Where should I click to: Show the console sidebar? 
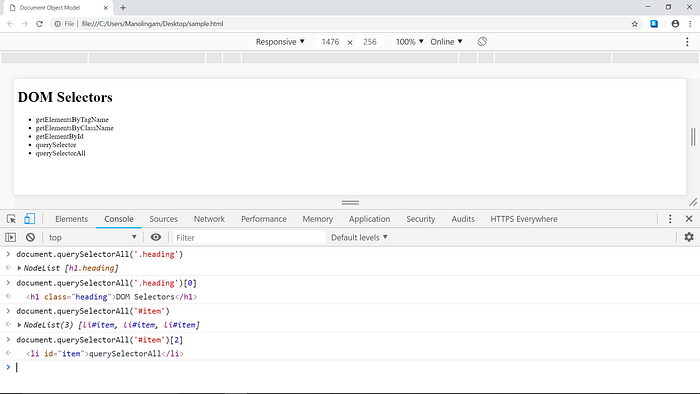click(11, 237)
